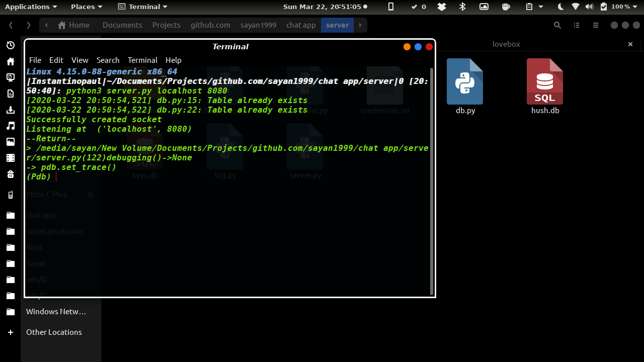The height and width of the screenshot is (362, 644).
Task: Open the clock and calendar panel
Action: coord(326,7)
